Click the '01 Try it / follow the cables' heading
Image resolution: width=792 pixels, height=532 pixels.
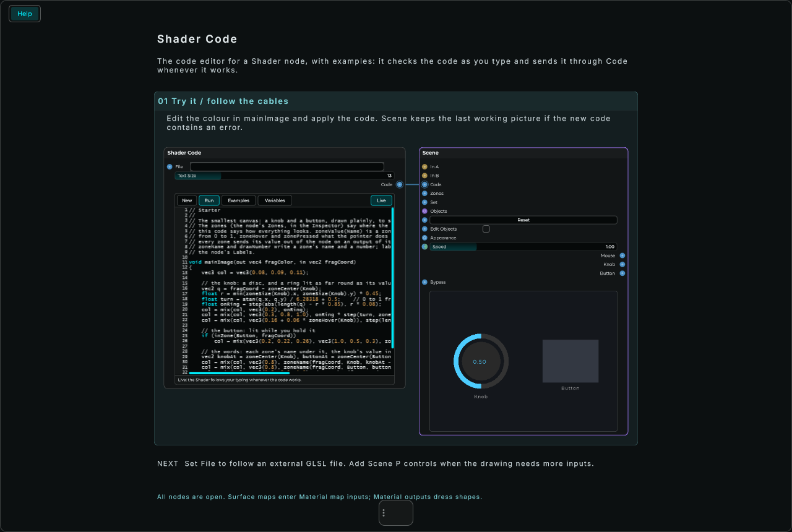pos(223,101)
